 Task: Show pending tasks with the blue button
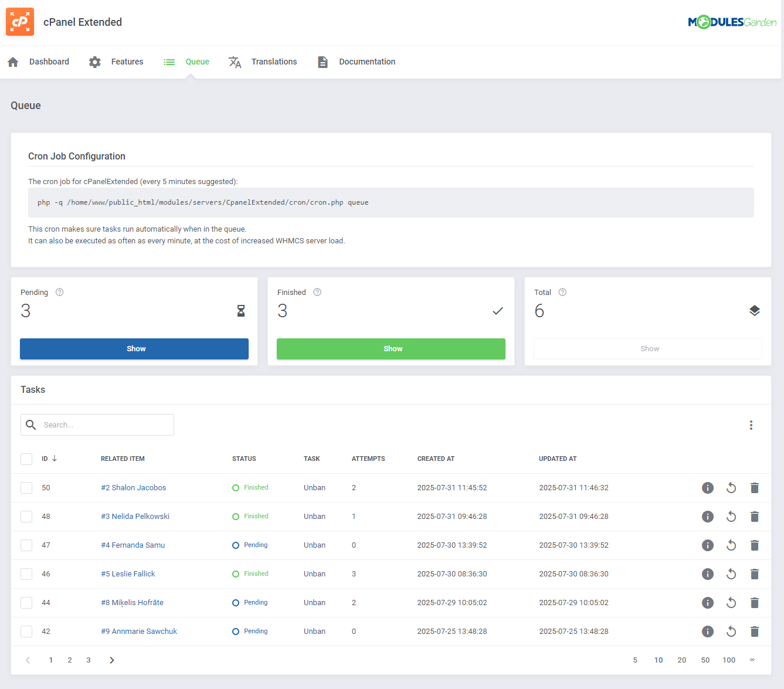tap(134, 348)
